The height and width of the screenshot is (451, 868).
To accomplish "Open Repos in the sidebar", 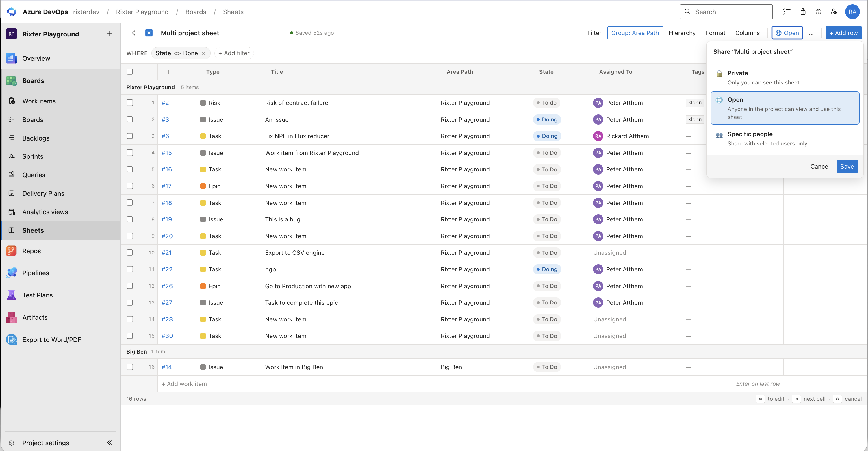I will pos(61,251).
